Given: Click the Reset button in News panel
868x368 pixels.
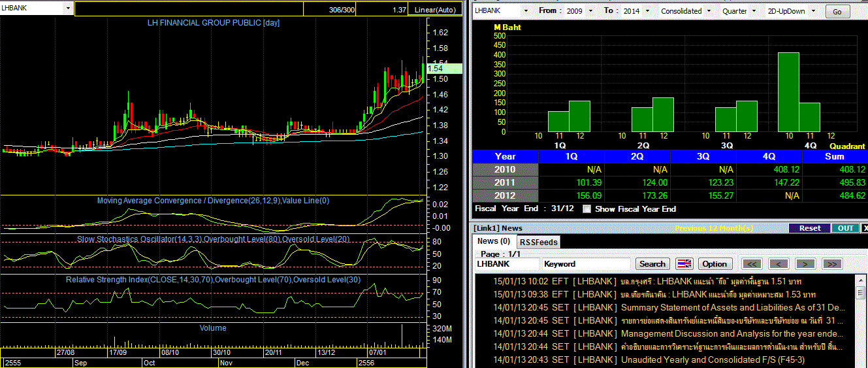Looking at the screenshot, I should click(809, 228).
